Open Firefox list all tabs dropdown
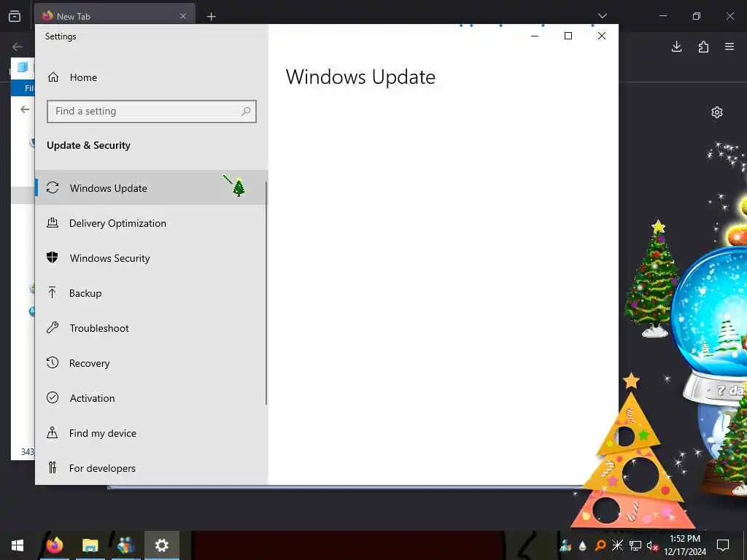 [x=602, y=16]
